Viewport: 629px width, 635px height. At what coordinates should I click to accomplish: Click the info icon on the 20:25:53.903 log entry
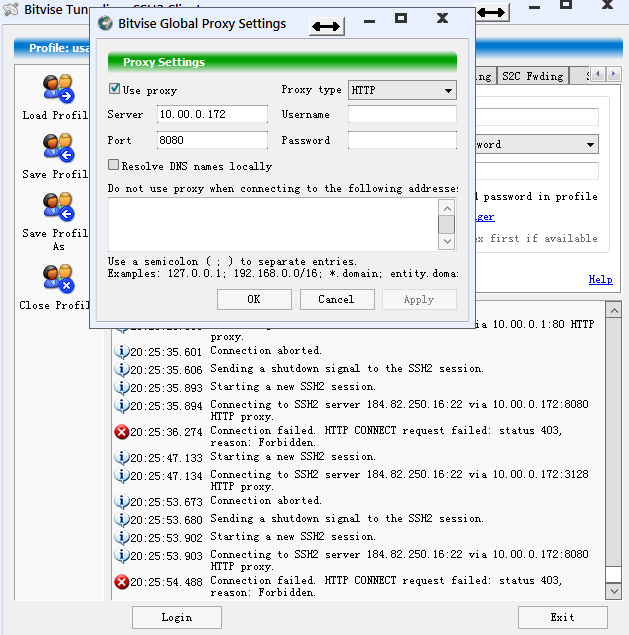click(x=122, y=555)
